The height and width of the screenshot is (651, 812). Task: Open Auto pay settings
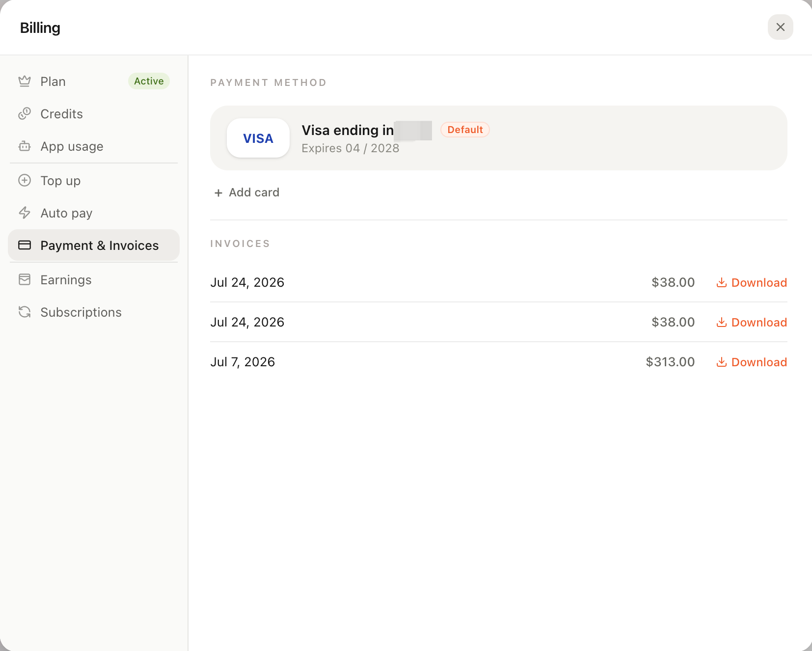coord(94,213)
